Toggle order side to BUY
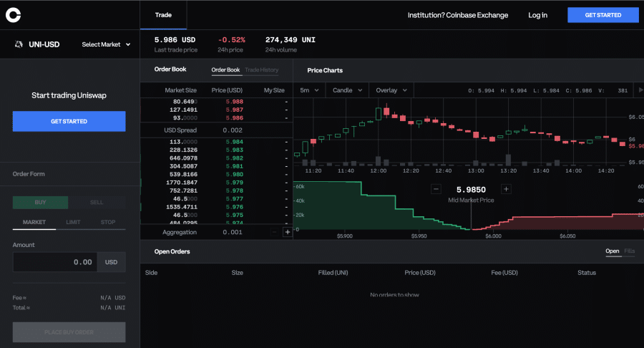The image size is (644, 348). click(40, 202)
